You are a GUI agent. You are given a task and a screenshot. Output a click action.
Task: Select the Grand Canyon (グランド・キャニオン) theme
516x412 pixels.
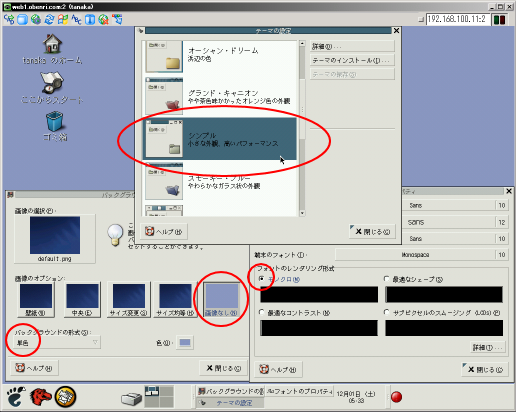coord(220,96)
